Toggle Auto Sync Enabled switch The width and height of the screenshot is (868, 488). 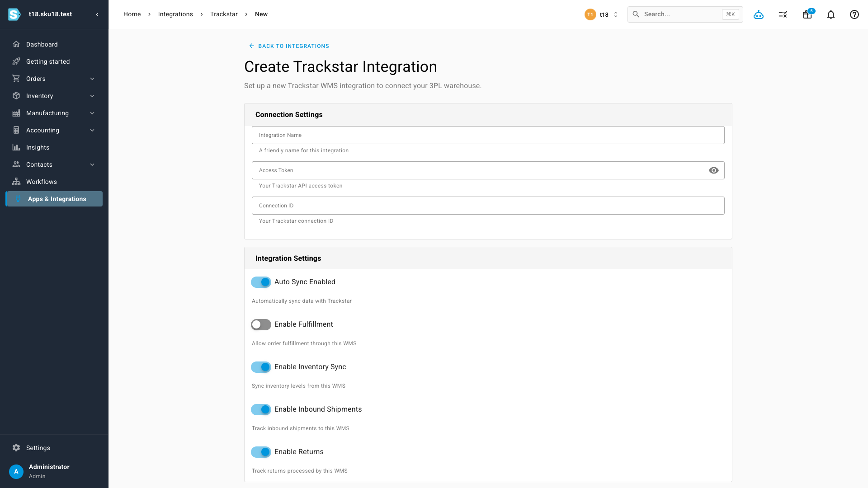click(x=261, y=282)
